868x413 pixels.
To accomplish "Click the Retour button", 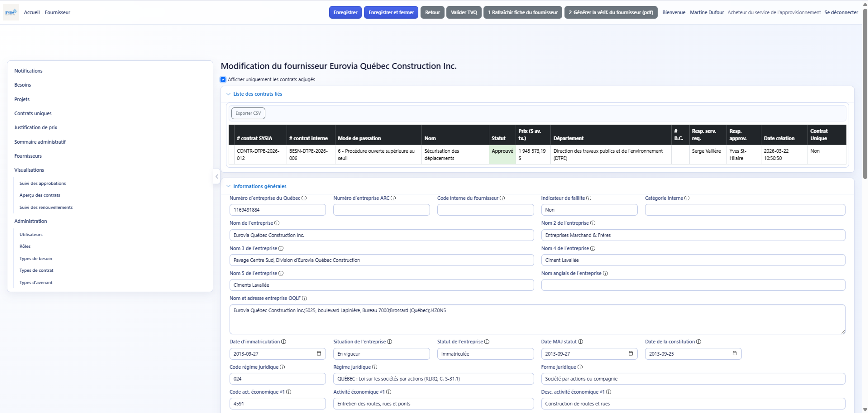I will 432,12.
